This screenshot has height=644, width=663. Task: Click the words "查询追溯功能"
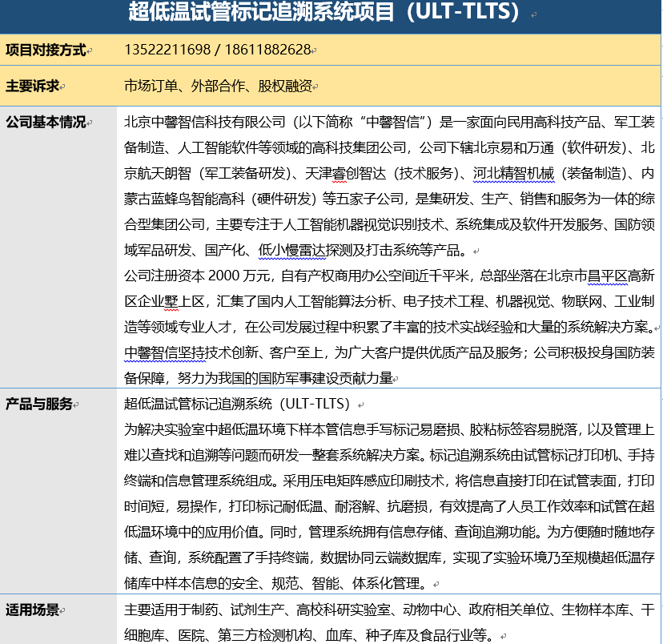pyautogui.click(x=495, y=532)
